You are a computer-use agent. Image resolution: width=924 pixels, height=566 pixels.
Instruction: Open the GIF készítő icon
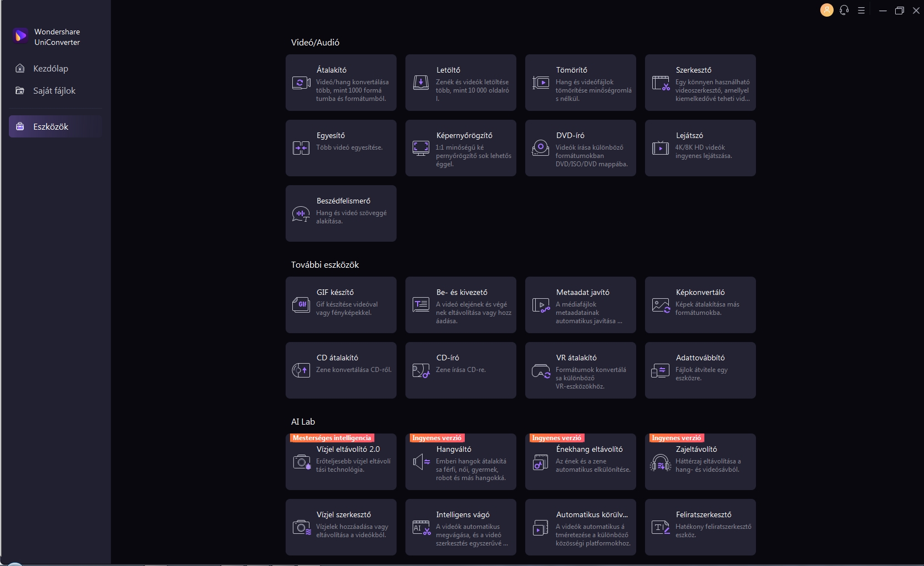point(301,305)
